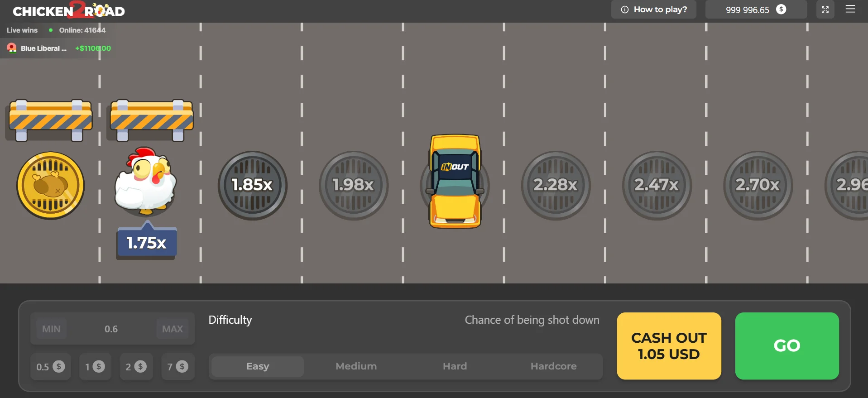Set bet to MAX
Viewport: 868px width, 398px height.
point(173,329)
